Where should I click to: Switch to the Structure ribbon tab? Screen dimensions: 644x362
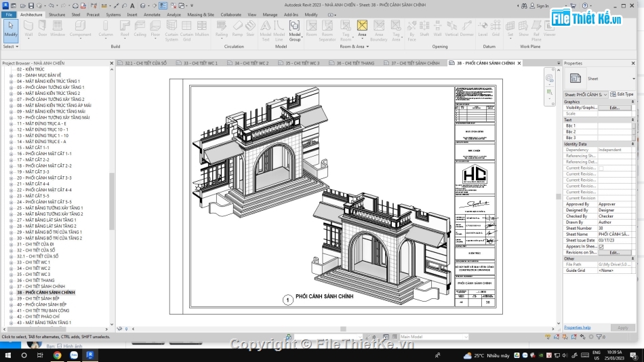57,14
